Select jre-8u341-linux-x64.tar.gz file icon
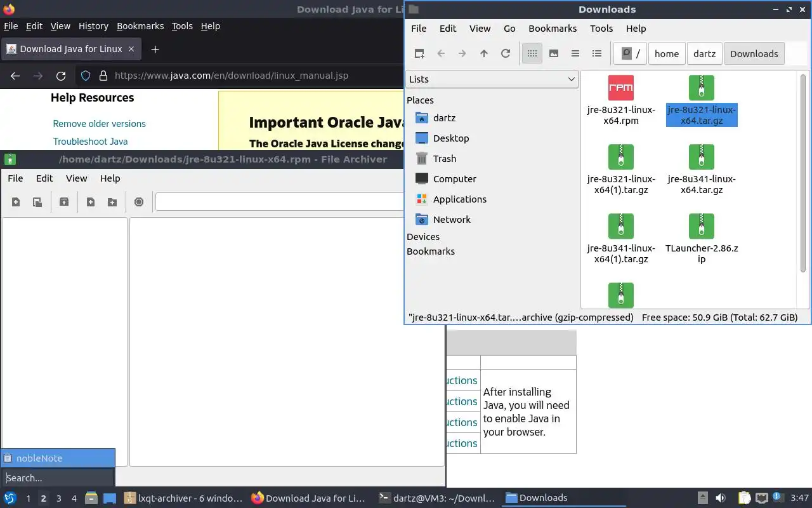812x508 pixels. point(702,157)
